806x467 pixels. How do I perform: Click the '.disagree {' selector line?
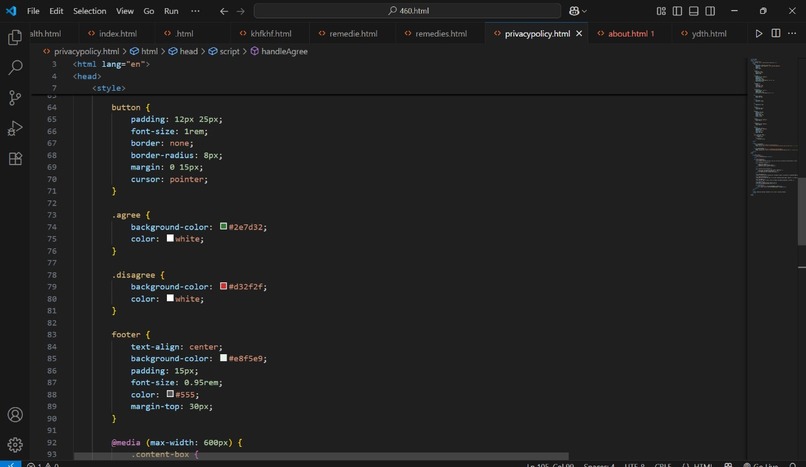point(138,275)
